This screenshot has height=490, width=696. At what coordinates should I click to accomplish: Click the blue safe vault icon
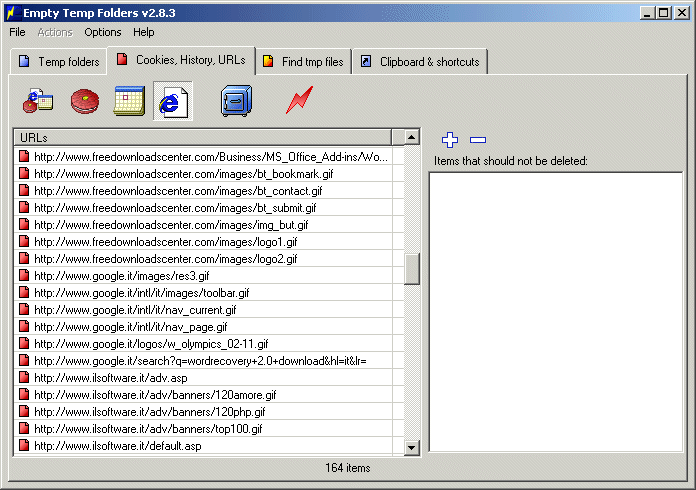pos(237,101)
